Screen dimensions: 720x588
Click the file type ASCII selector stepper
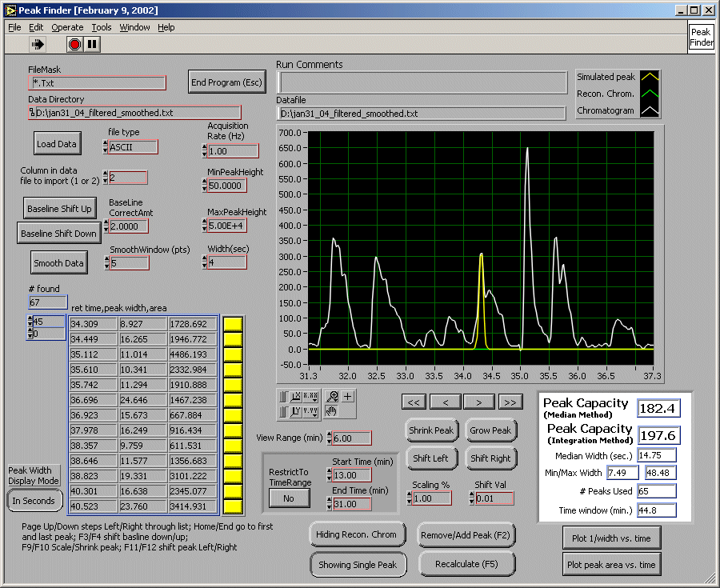(105, 147)
